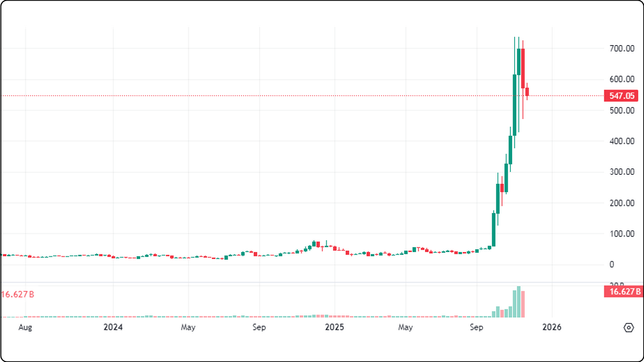This screenshot has width=644, height=362.
Task: Click the 2025 time axis label
Action: pos(335,327)
